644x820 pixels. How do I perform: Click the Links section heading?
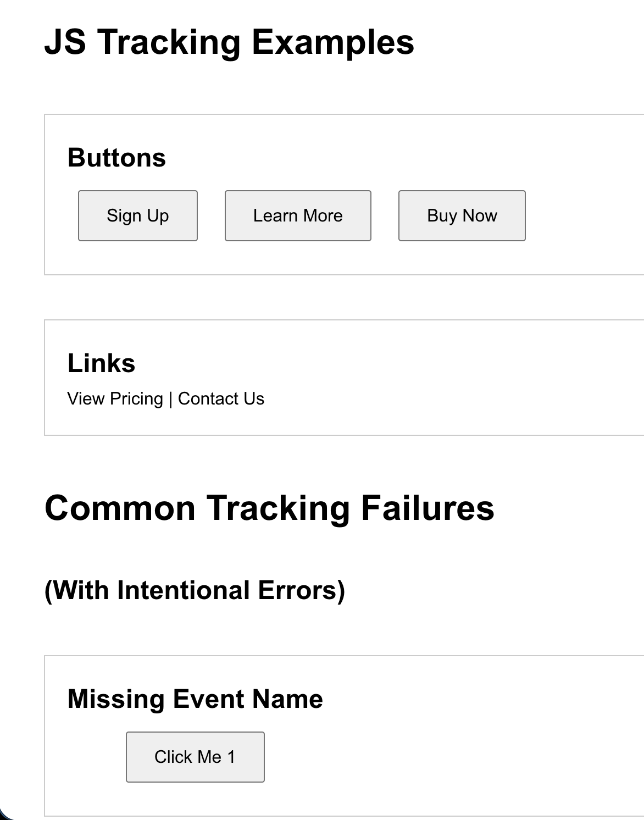click(x=101, y=363)
